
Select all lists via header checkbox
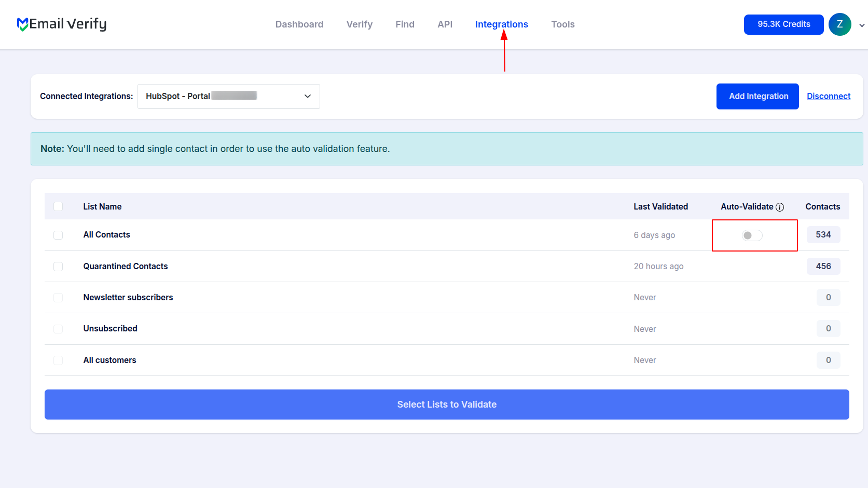58,206
